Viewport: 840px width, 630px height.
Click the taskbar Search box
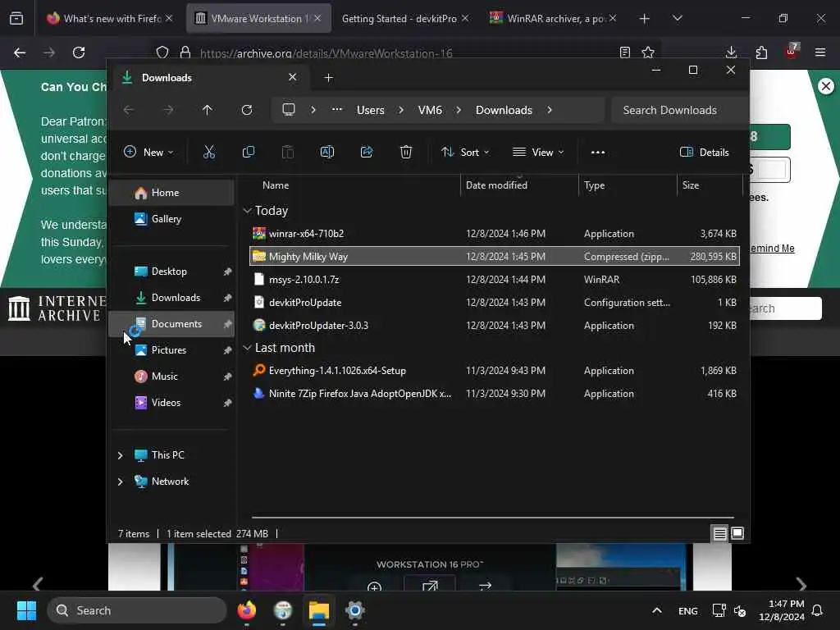(137, 610)
